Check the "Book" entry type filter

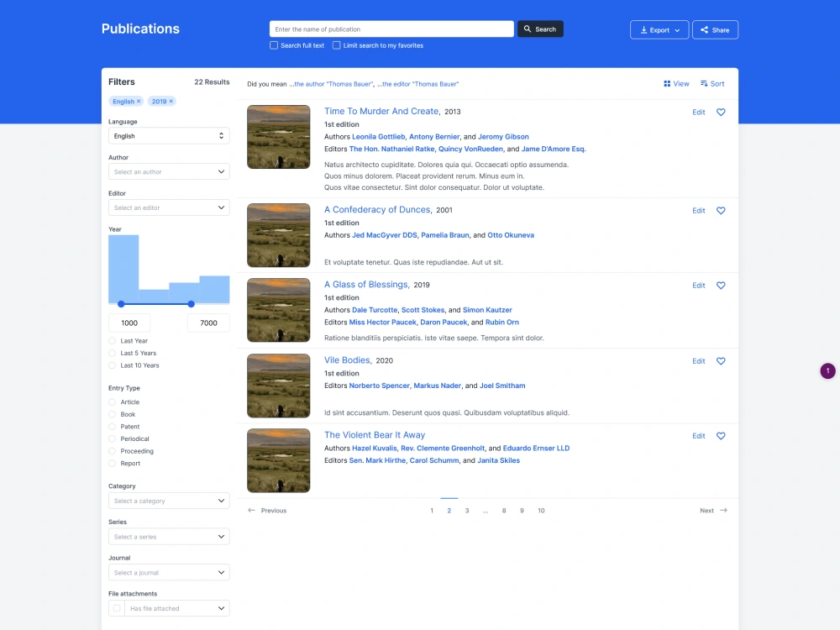tap(110, 414)
